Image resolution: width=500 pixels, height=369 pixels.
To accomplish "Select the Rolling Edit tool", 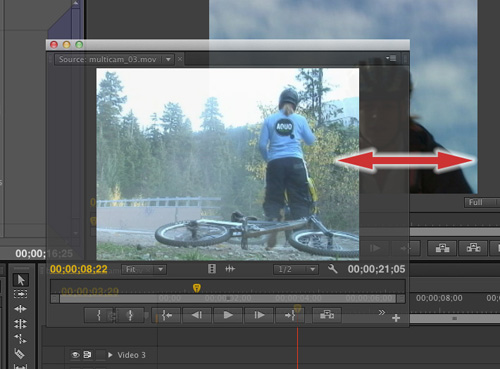I will 21,323.
